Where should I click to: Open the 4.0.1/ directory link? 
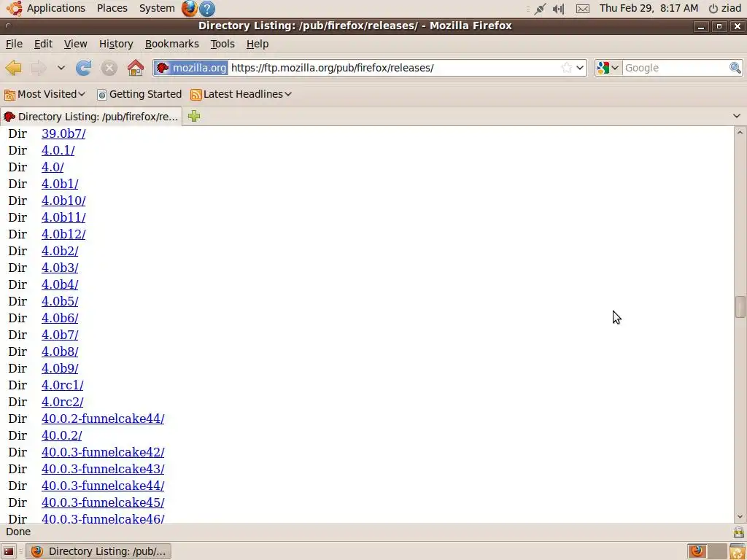tap(58, 150)
